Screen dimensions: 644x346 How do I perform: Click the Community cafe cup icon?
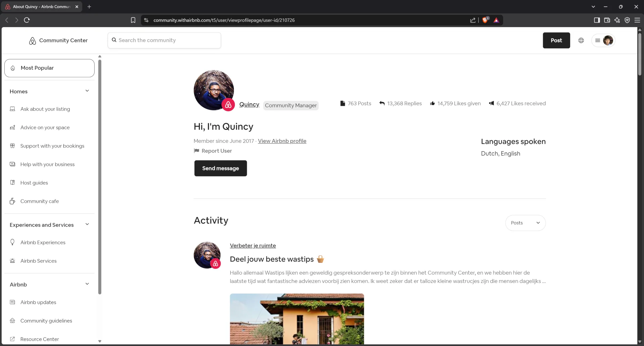pyautogui.click(x=12, y=201)
